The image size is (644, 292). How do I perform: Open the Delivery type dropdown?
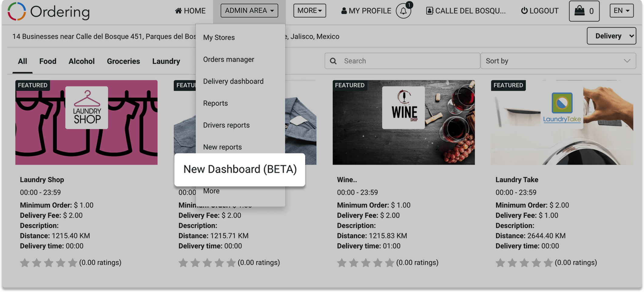pyautogui.click(x=611, y=36)
